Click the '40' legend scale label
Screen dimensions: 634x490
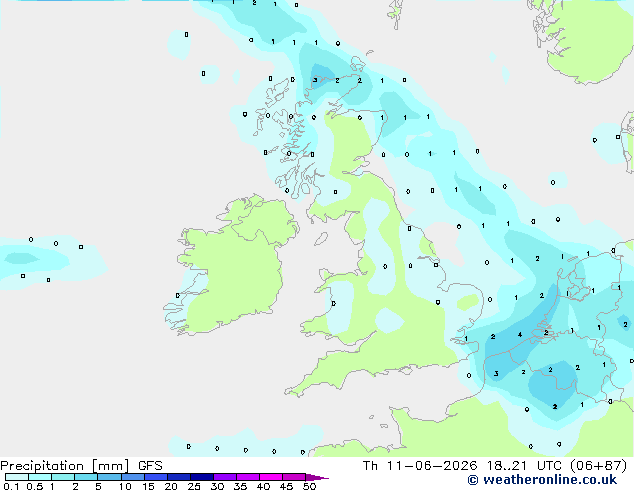263,486
